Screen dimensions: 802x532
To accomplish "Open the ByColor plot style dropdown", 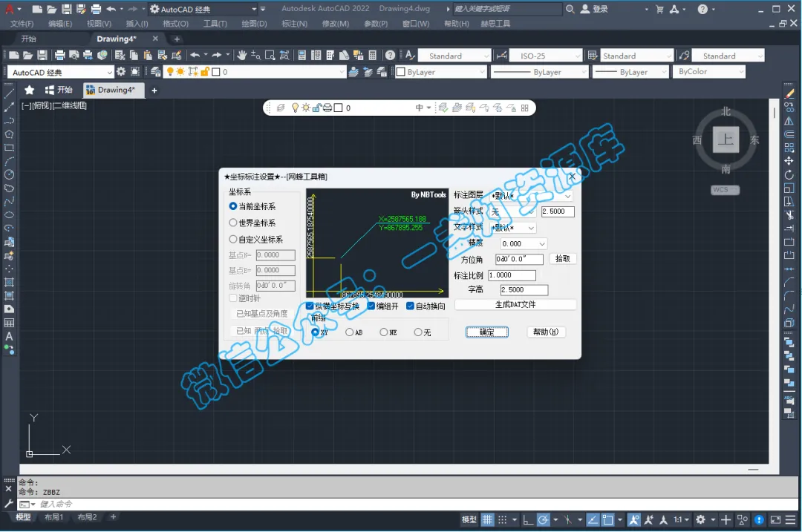I will pyautogui.click(x=709, y=71).
